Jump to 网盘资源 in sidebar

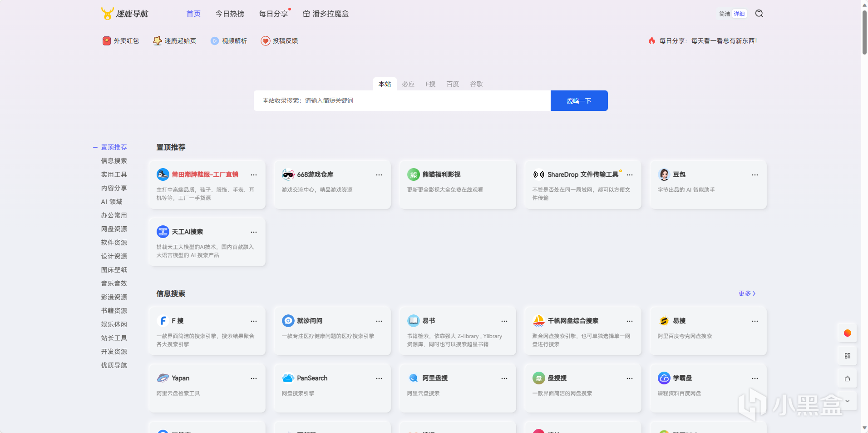[x=114, y=229]
